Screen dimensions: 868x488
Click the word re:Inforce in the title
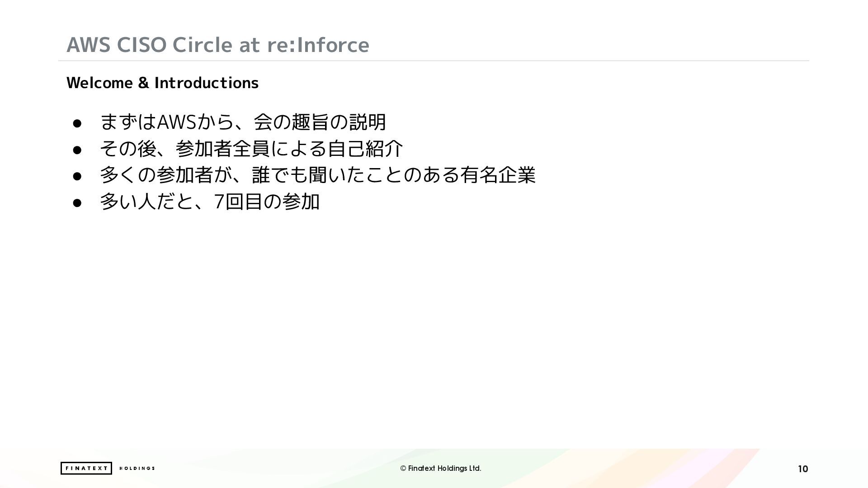318,45
